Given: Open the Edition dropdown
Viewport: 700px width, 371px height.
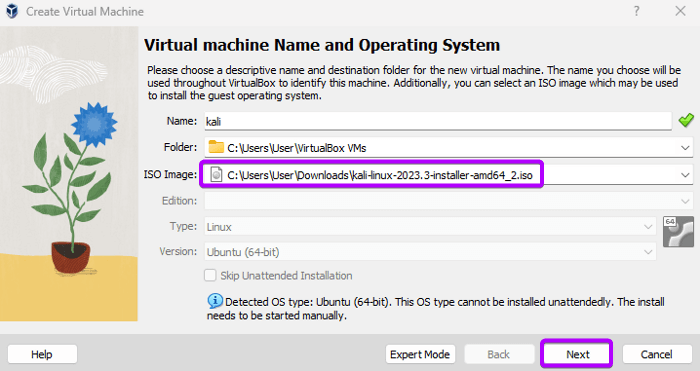Looking at the screenshot, I should (449, 201).
